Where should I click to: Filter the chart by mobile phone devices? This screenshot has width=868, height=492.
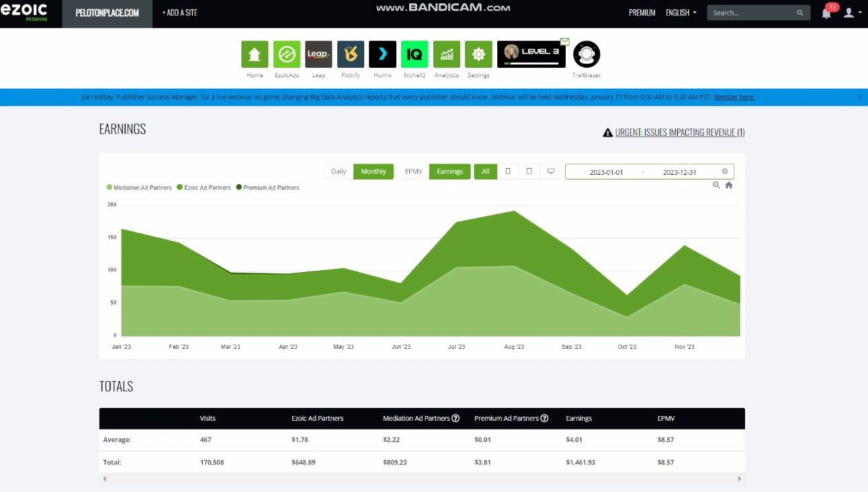508,171
